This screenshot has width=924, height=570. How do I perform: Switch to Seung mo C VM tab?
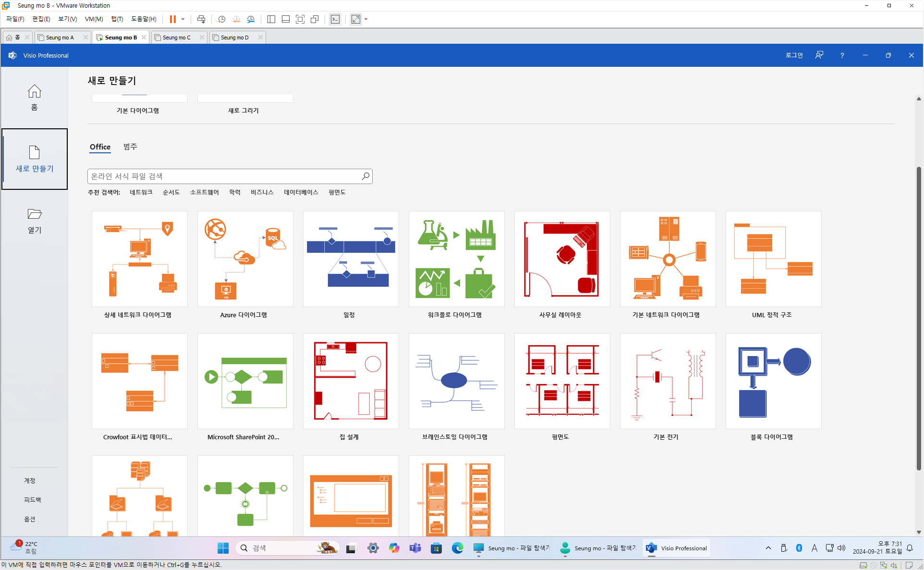(x=176, y=37)
